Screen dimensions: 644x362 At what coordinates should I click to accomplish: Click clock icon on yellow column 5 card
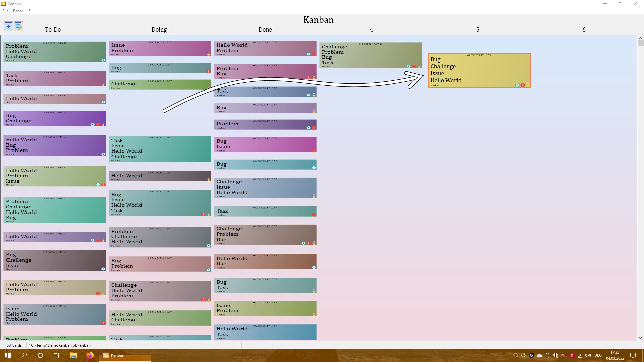click(x=517, y=85)
